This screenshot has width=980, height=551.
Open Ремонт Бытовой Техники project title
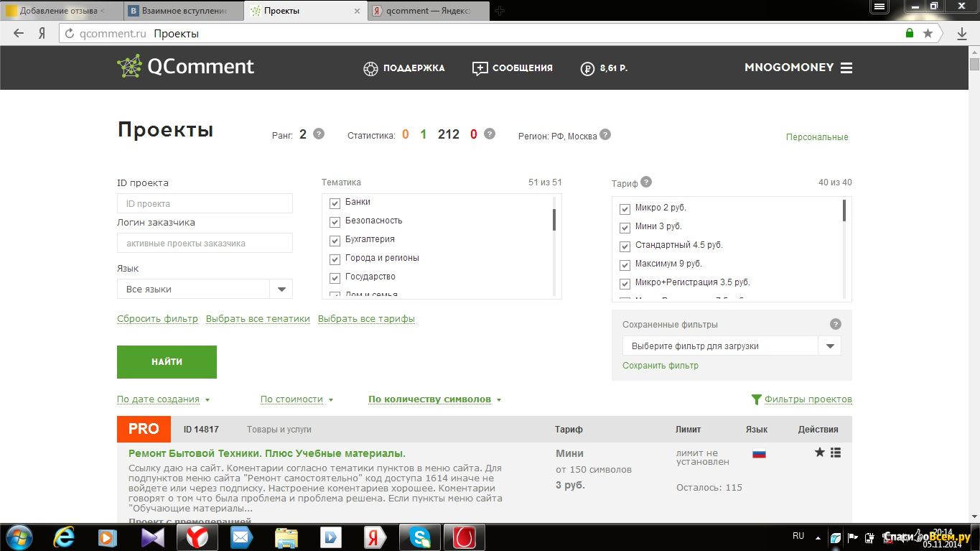267,453
